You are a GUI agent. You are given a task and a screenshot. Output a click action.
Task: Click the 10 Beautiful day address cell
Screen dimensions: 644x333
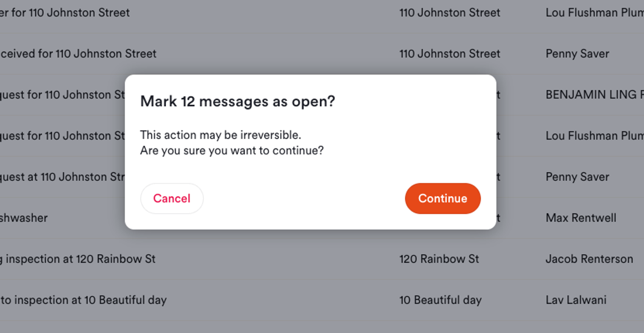click(x=441, y=300)
